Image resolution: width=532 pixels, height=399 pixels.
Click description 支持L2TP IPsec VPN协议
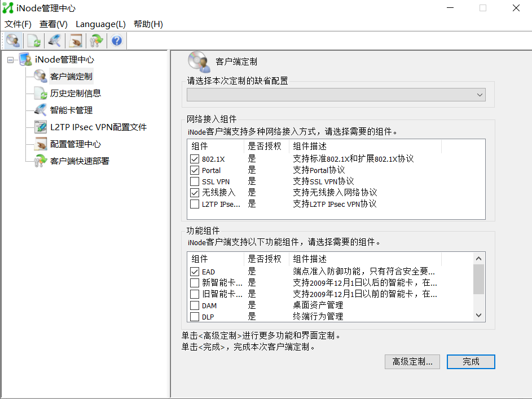(x=335, y=204)
